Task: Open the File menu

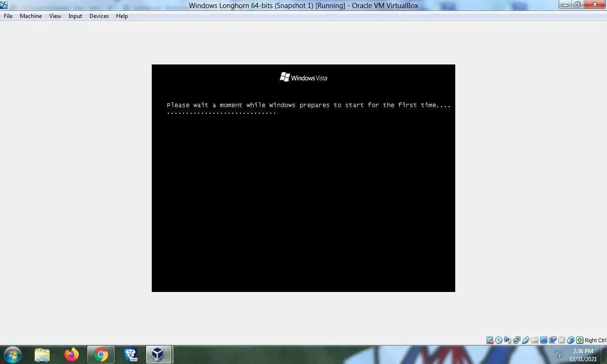Action: click(8, 16)
